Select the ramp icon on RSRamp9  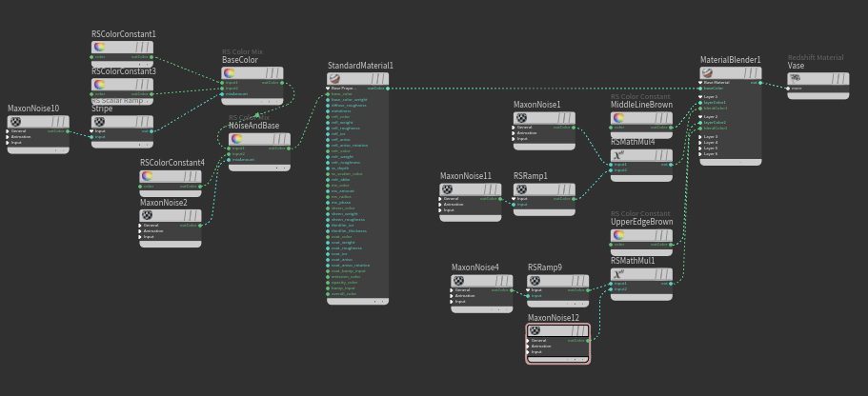536,280
